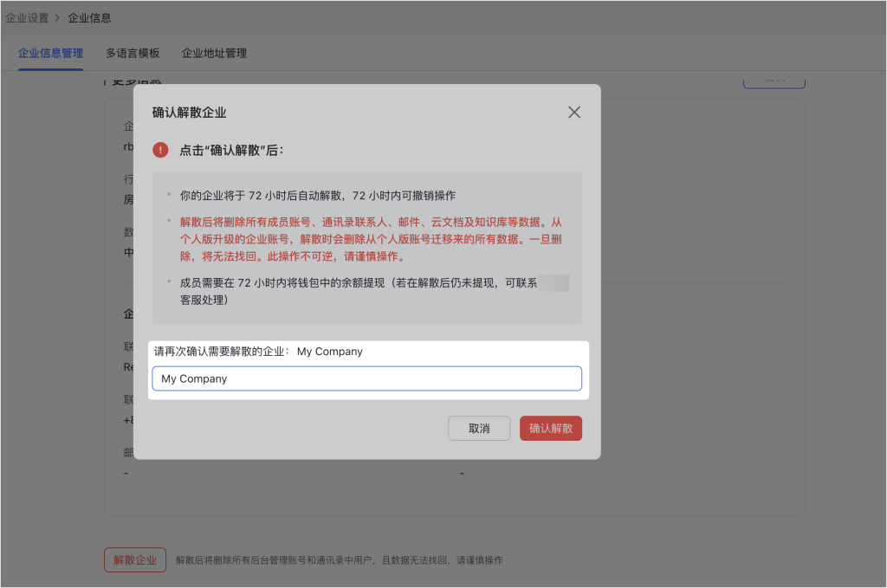
Task: Click the 解散企业 button at page bottom
Action: pyautogui.click(x=134, y=559)
